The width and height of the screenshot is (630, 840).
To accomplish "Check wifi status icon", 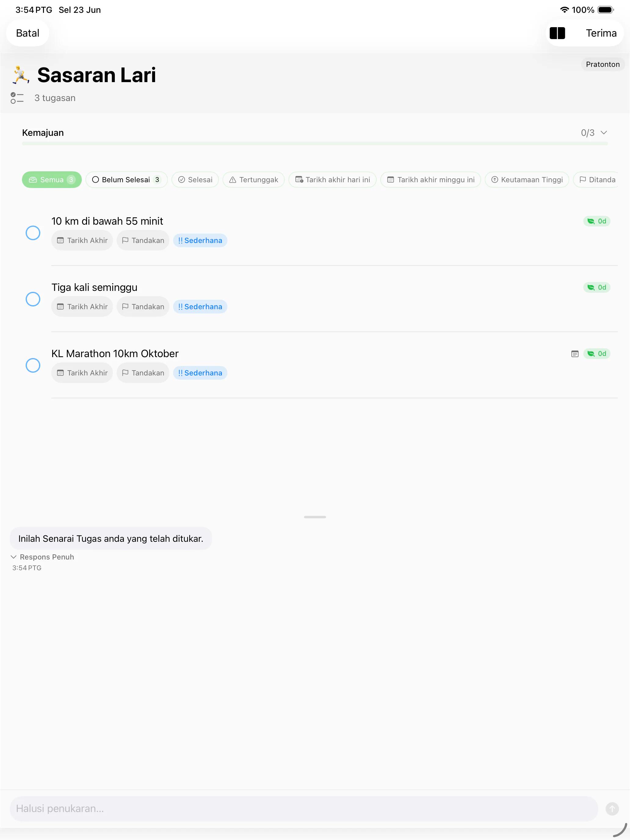I will tap(564, 10).
